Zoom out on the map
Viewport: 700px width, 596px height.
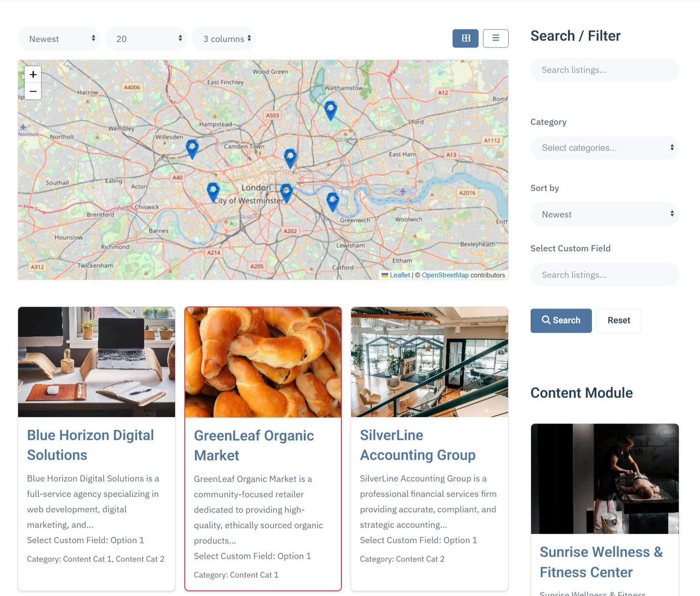click(33, 91)
